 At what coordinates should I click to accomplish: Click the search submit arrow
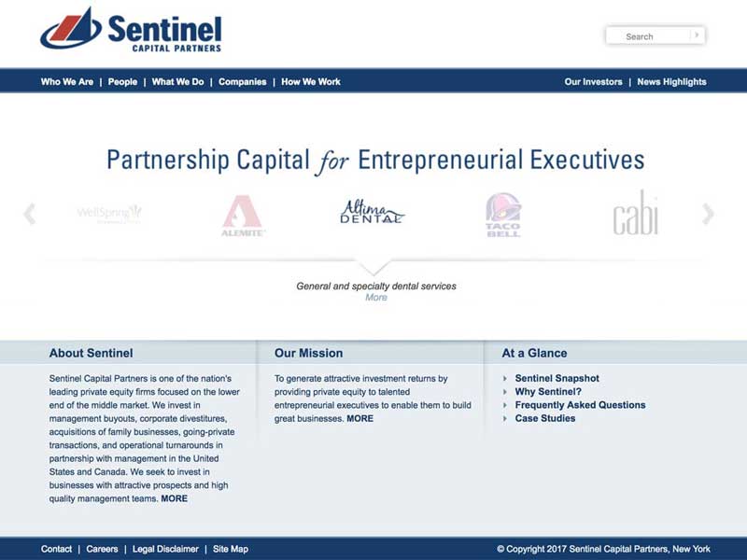(696, 35)
